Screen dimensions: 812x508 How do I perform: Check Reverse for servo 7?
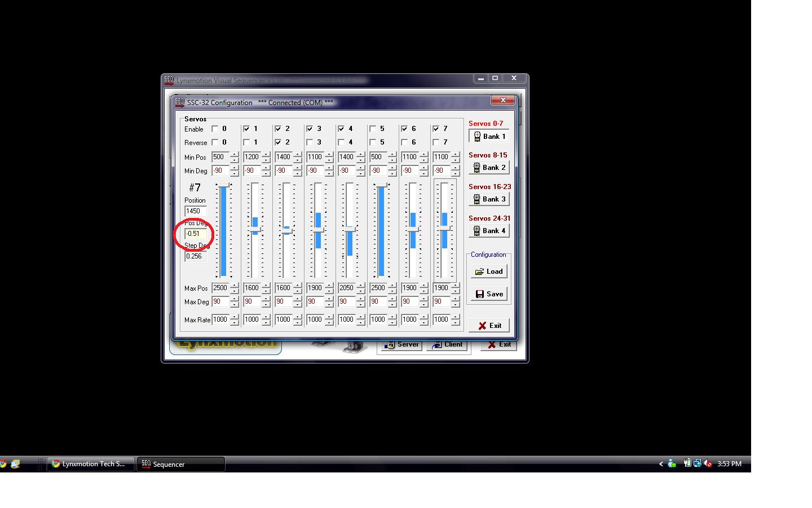[436, 142]
